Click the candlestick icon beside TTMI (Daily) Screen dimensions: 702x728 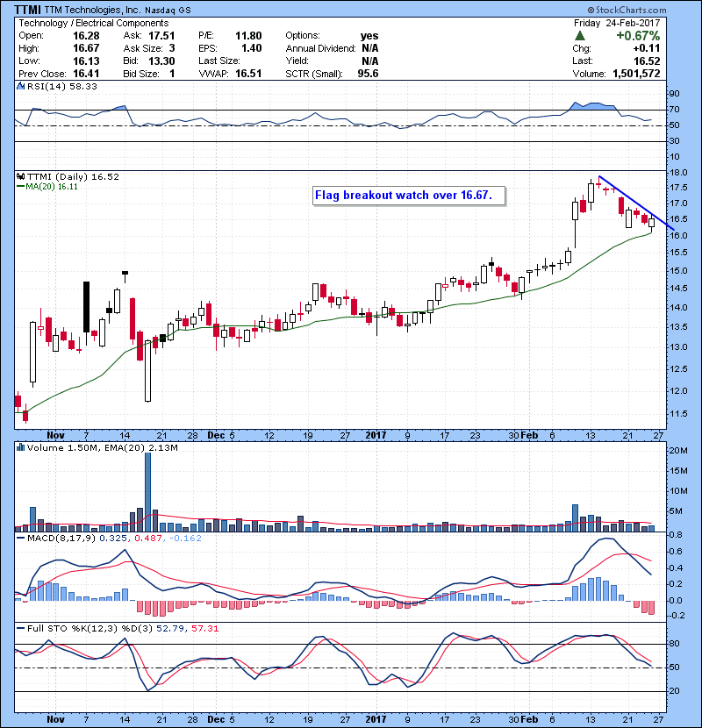[20, 177]
